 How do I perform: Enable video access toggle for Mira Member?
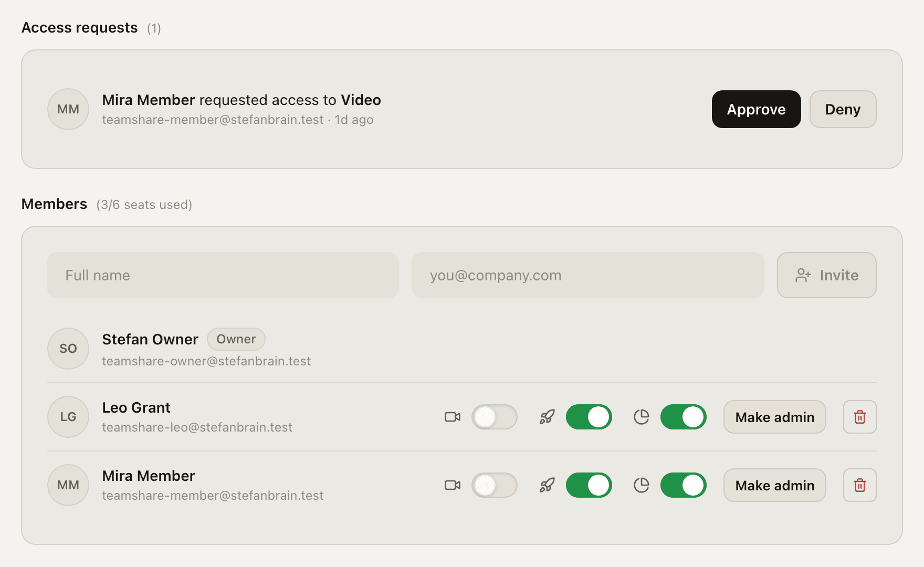[x=494, y=485]
